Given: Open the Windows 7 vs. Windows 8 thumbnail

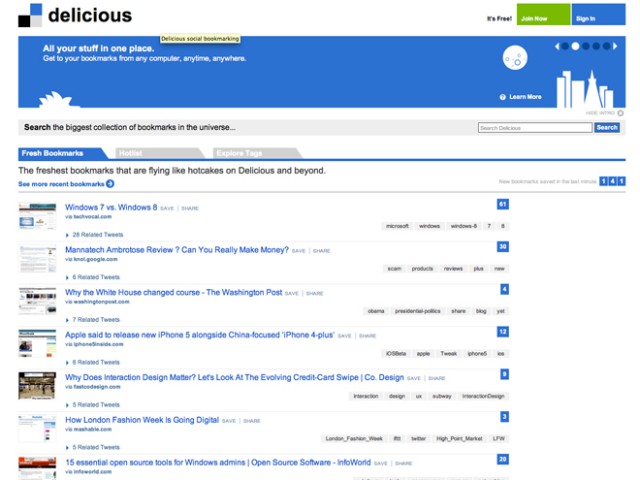Looking at the screenshot, I should (x=37, y=216).
